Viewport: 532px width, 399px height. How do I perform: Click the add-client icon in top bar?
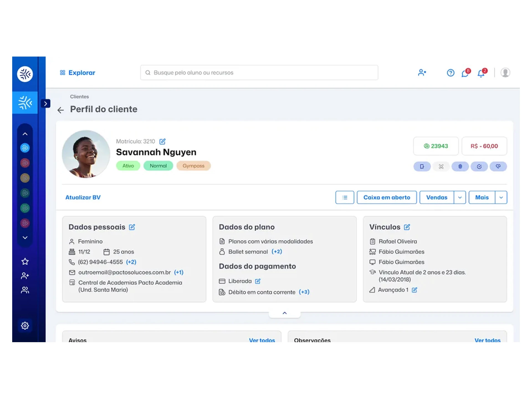tap(422, 73)
